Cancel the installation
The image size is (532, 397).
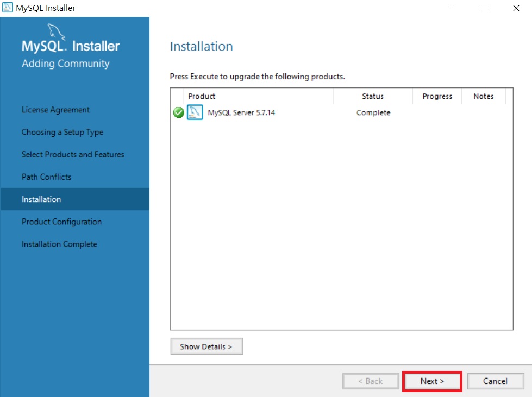[496, 381]
